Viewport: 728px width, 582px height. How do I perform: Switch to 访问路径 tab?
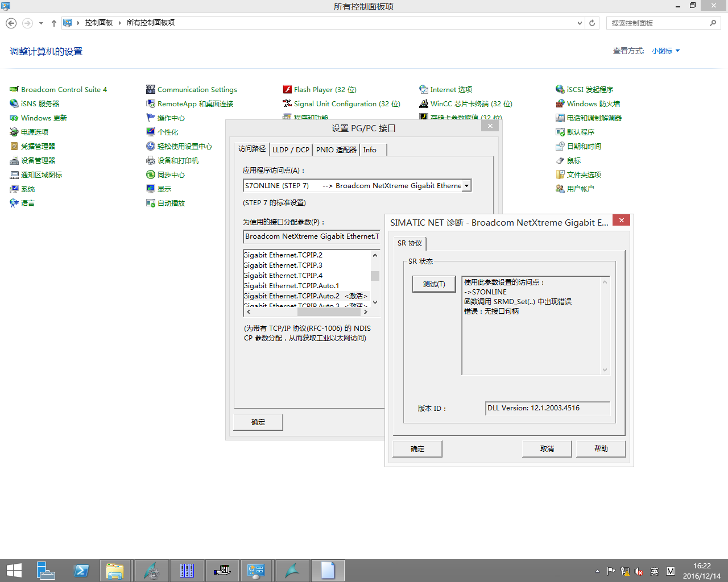(252, 149)
